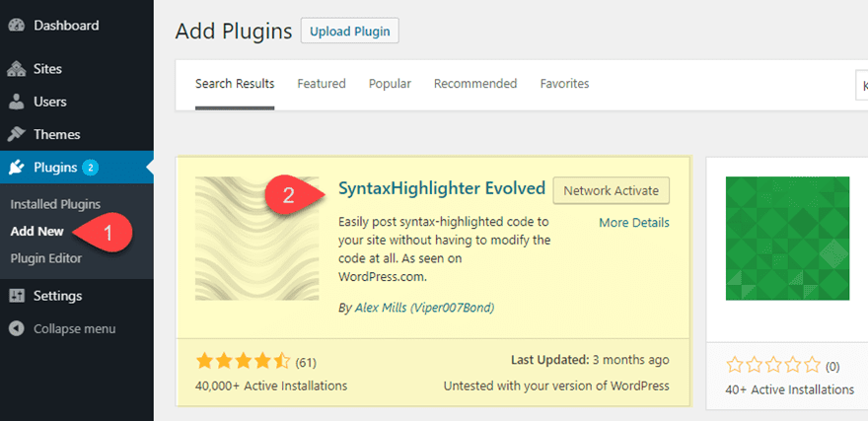Click the Upload Plugin button
Viewport: 868px width, 421px height.
click(x=350, y=31)
